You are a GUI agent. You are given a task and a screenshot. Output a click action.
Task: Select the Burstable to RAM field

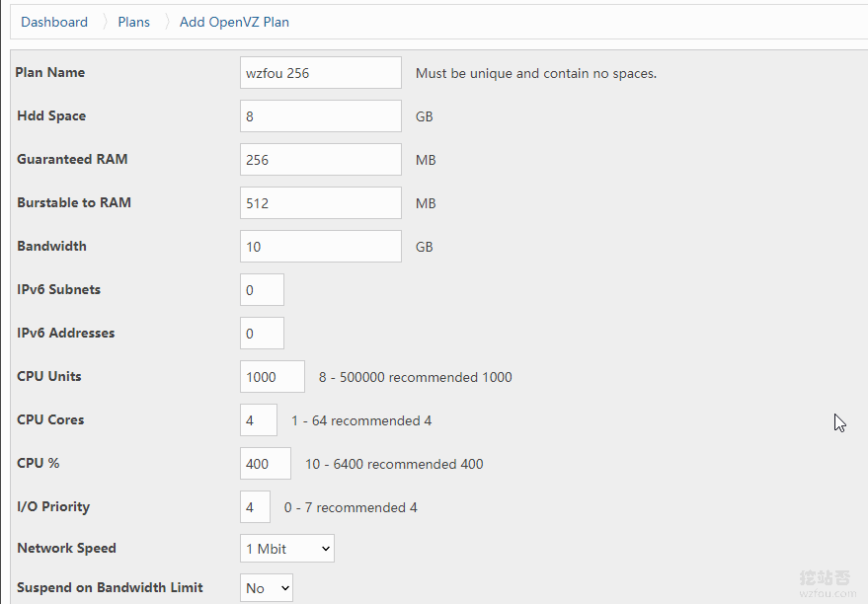(x=321, y=203)
